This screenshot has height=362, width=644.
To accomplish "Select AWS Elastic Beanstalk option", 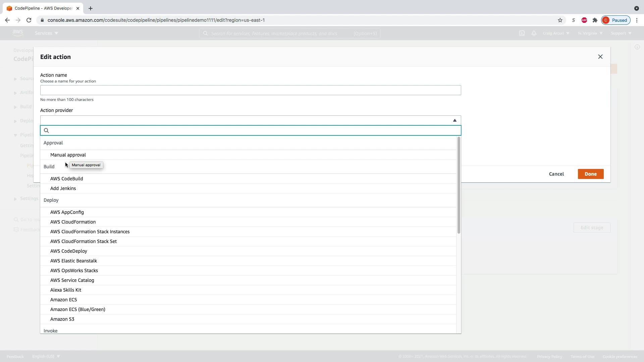I will (x=73, y=261).
